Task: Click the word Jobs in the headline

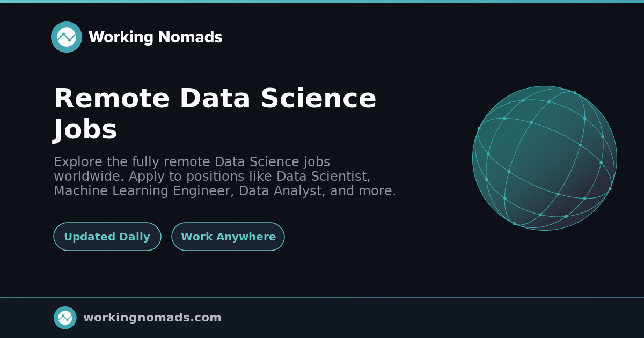Action: 85,129
